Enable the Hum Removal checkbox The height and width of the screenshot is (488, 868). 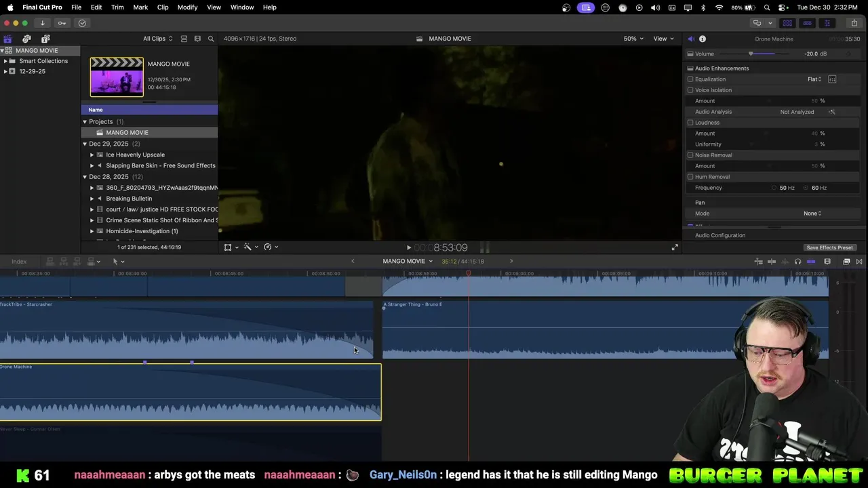[x=690, y=177]
